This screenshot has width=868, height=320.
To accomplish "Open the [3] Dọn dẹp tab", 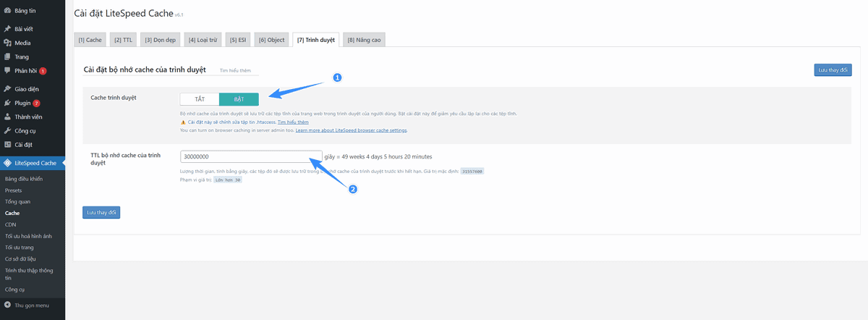I will [160, 40].
